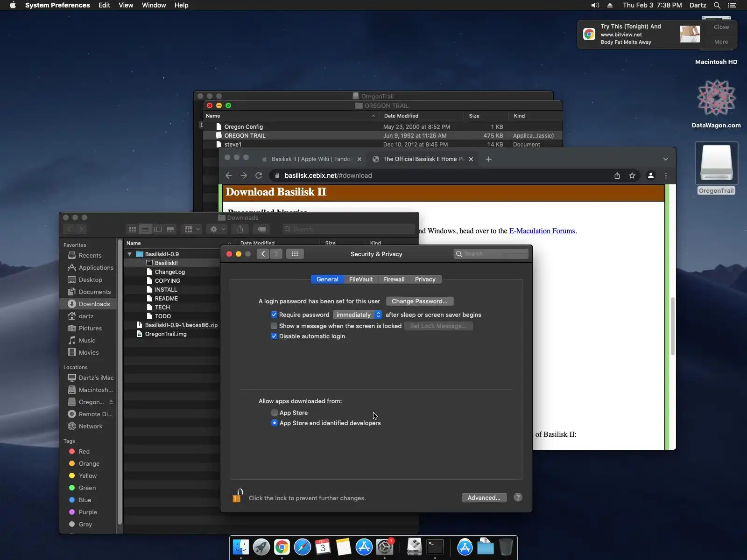The image size is (747, 560).
Task: Follow the E-Maculation Forums link
Action: click(x=542, y=231)
